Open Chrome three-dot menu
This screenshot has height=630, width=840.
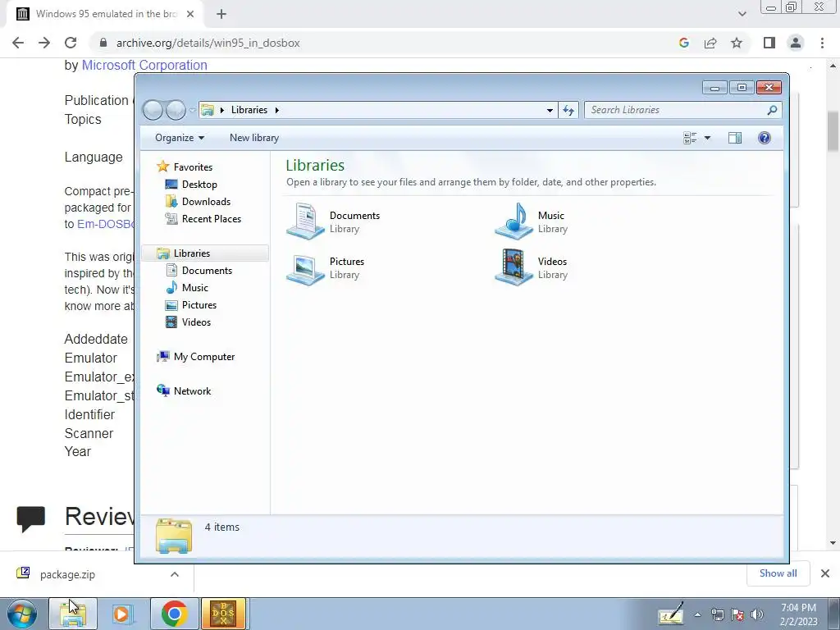coord(822,43)
